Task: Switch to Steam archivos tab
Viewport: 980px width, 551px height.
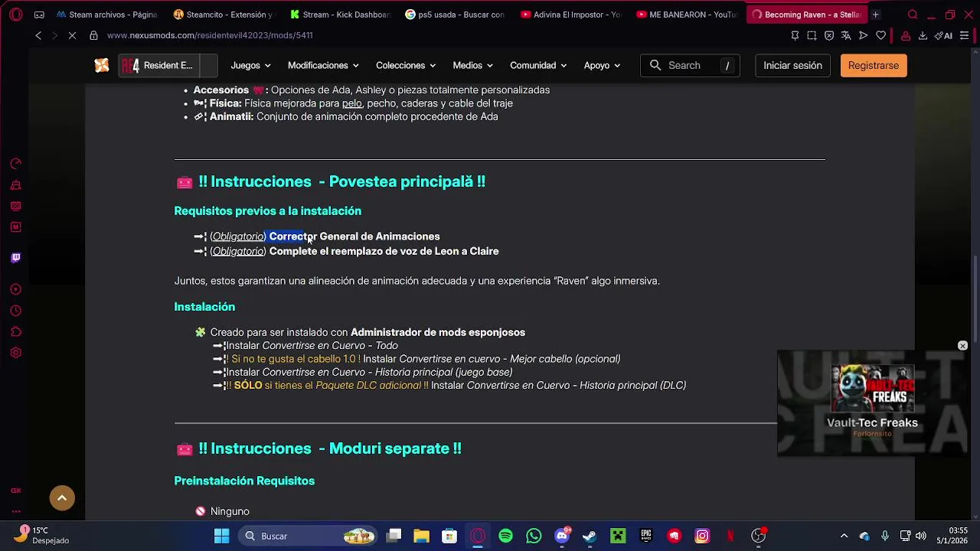Action: pyautogui.click(x=106, y=15)
